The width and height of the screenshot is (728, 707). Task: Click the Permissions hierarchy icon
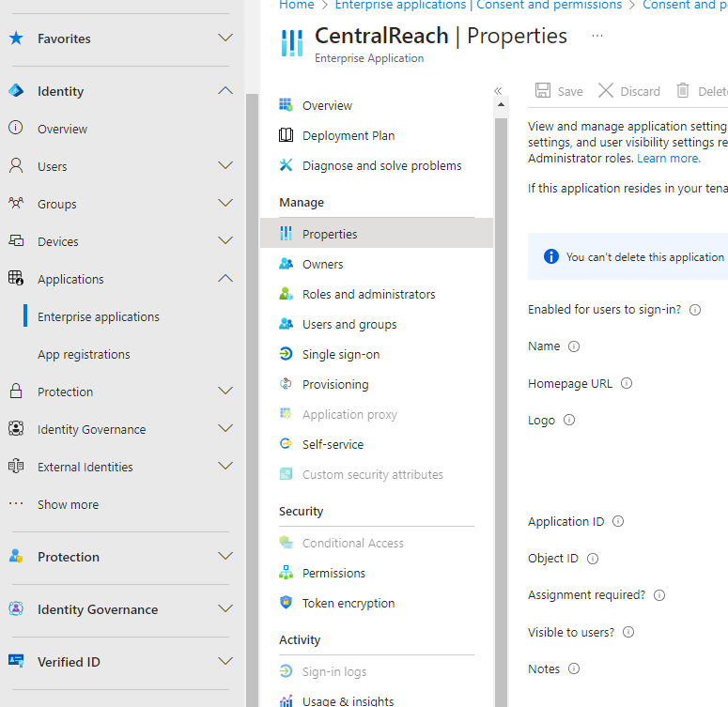[x=286, y=573]
